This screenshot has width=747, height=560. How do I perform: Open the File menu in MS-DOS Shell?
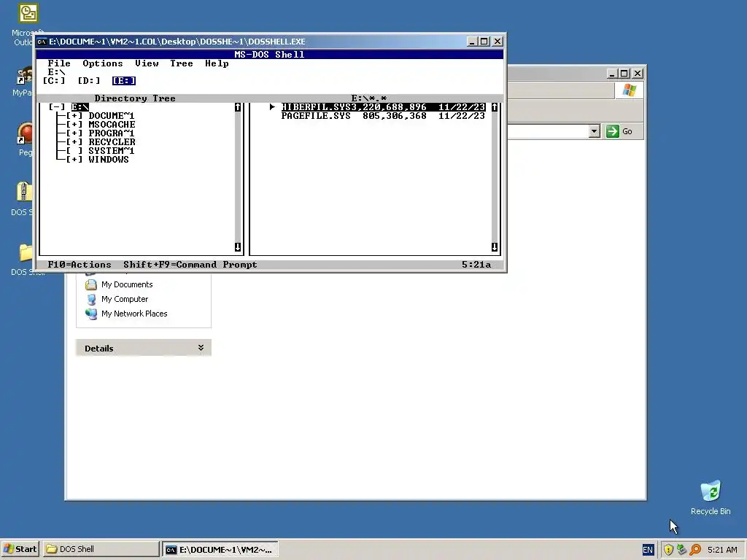[59, 63]
